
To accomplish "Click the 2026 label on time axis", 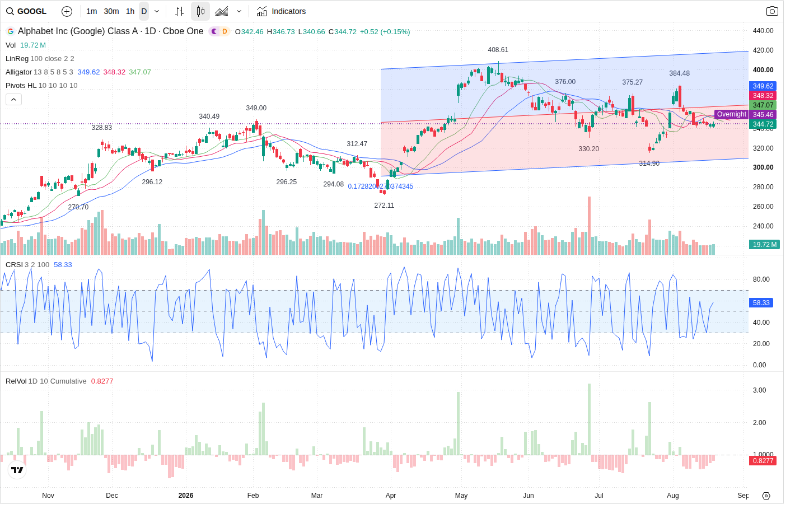I will pos(186,496).
